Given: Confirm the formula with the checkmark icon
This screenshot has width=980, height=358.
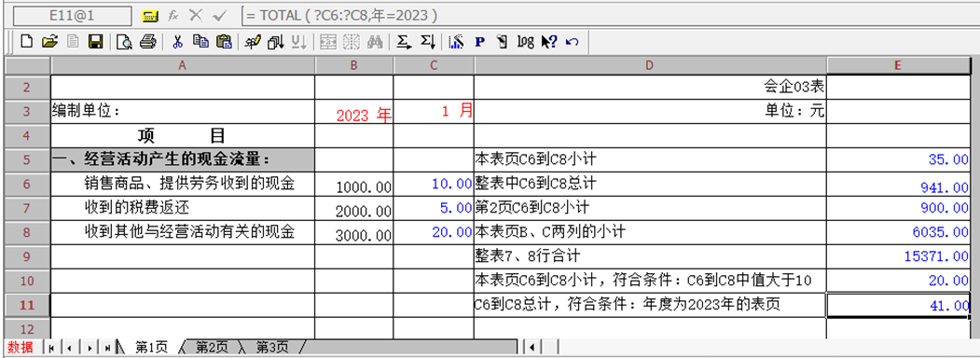Looking at the screenshot, I should pos(219,16).
